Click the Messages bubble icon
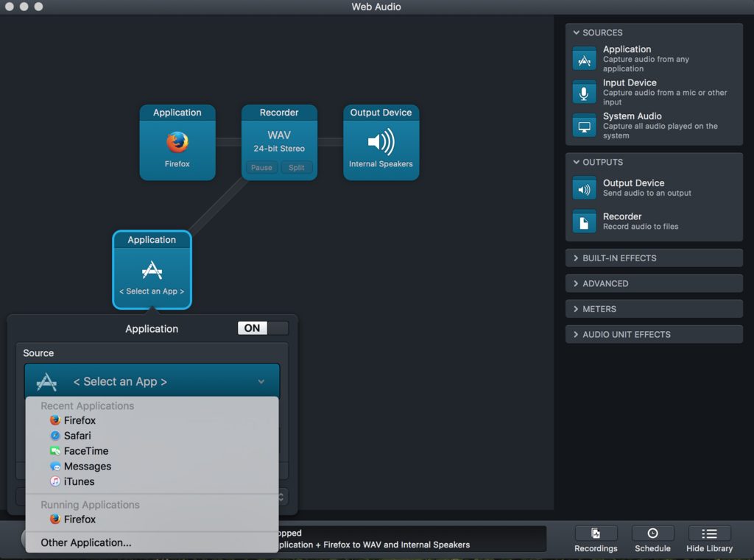754x560 pixels. pyautogui.click(x=55, y=467)
